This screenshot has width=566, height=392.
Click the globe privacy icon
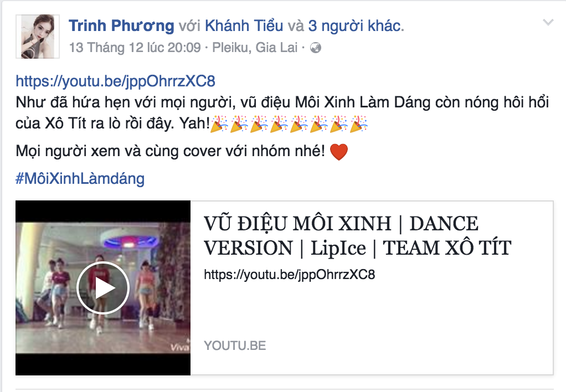tap(316, 48)
